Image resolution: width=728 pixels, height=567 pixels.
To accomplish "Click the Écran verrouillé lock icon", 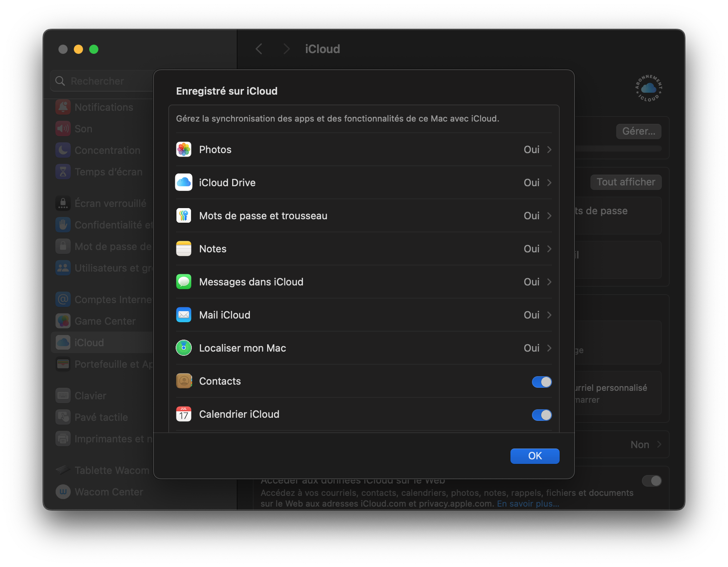I will (63, 203).
